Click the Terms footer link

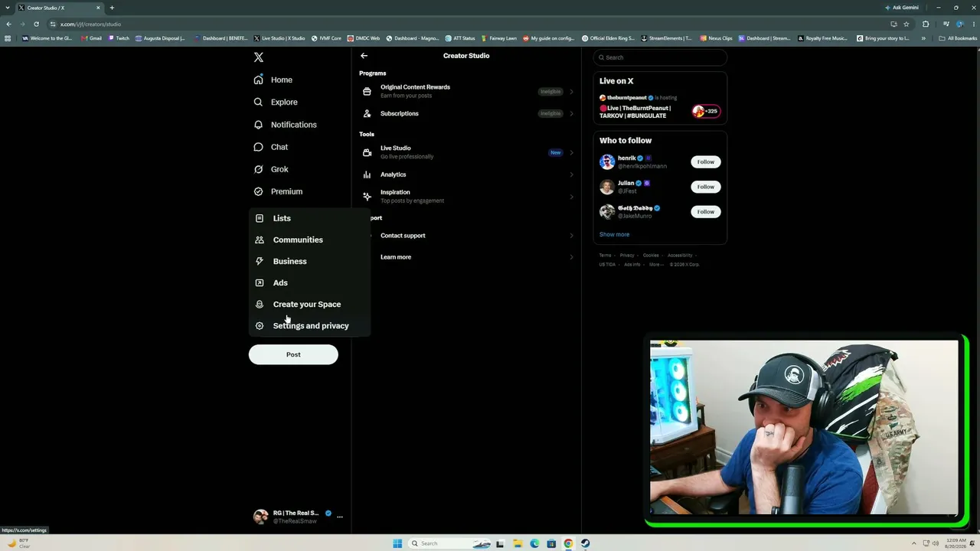pos(605,255)
